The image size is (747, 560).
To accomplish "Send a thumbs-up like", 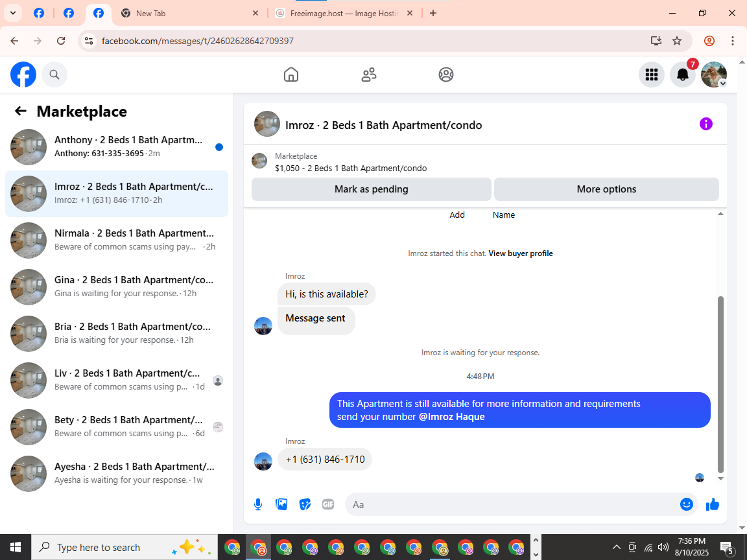I will click(x=712, y=504).
